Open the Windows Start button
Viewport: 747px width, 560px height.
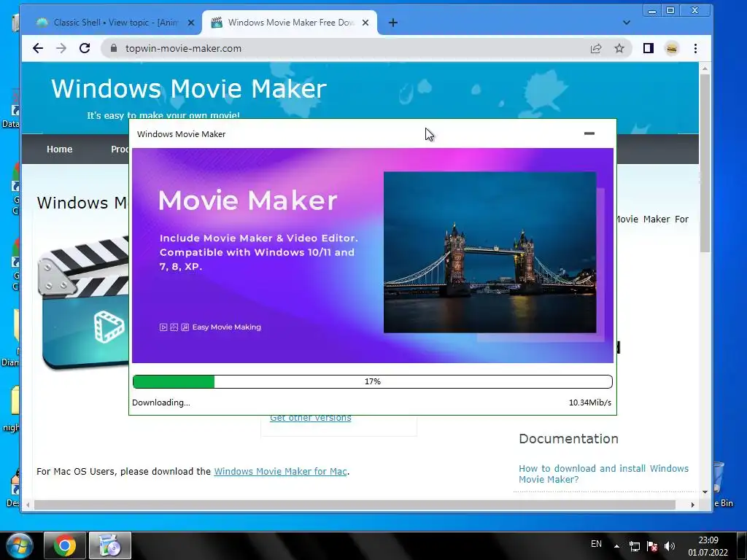click(19, 545)
